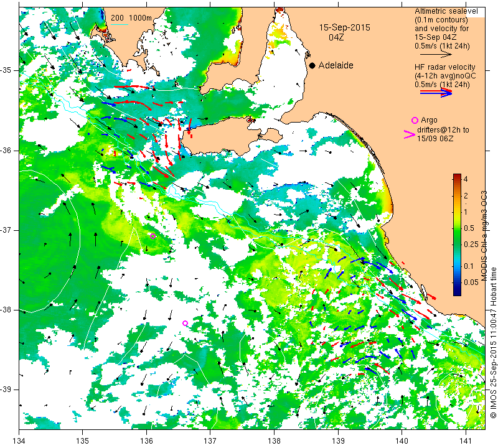This screenshot has width=498, height=448.
Task: Click longitude axis label 140
Action: [402, 441]
